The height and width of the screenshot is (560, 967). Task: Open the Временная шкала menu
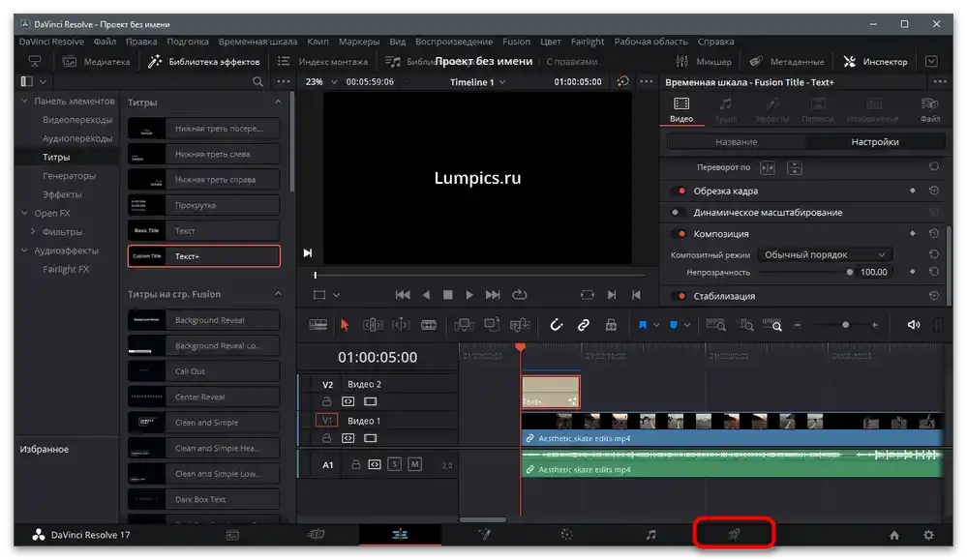(x=257, y=42)
